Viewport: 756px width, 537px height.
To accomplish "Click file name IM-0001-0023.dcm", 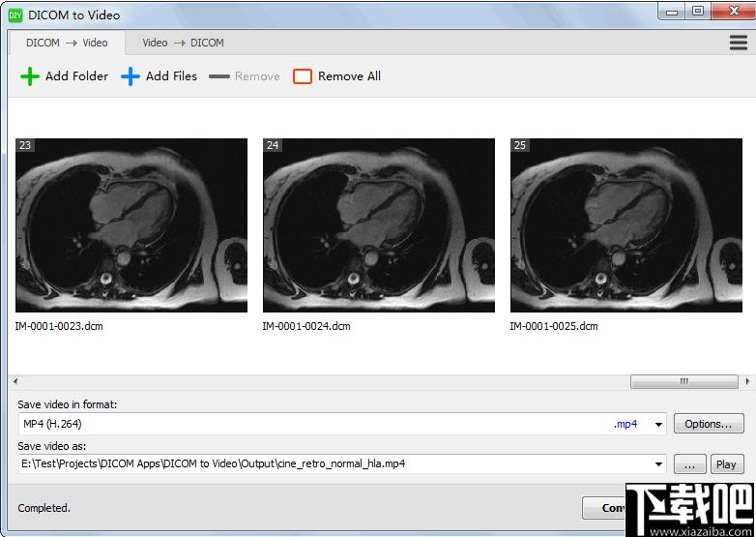I will 59,326.
